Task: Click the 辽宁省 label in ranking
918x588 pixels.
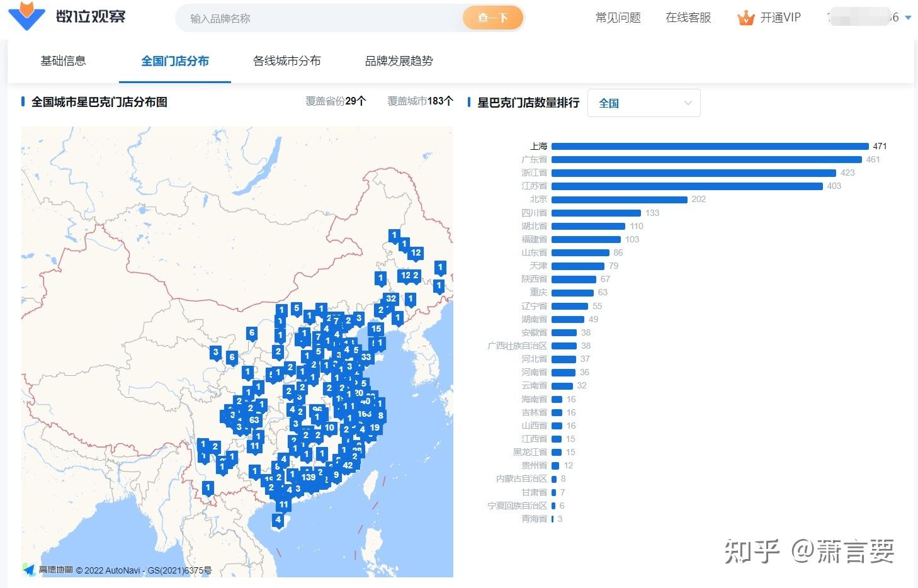Action: coord(534,306)
